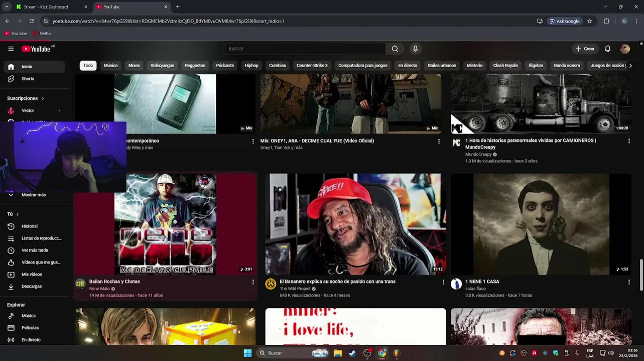Open options for El Bananero video

443,282
